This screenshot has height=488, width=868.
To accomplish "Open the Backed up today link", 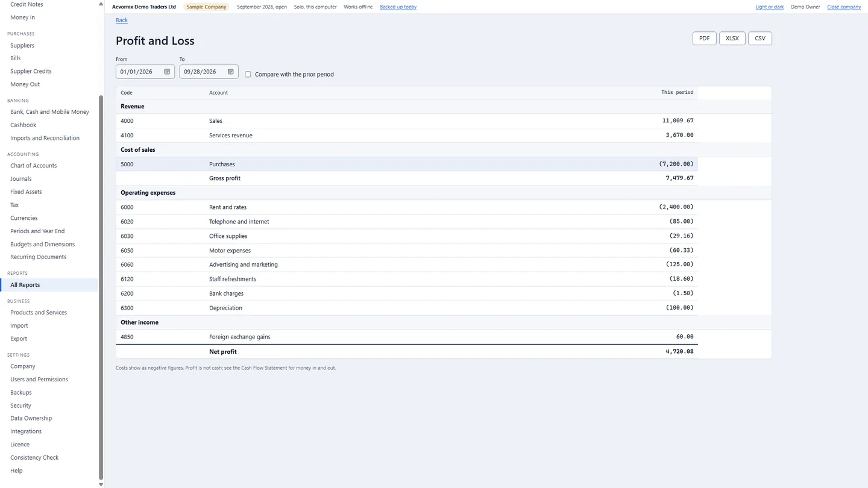I will (x=398, y=7).
